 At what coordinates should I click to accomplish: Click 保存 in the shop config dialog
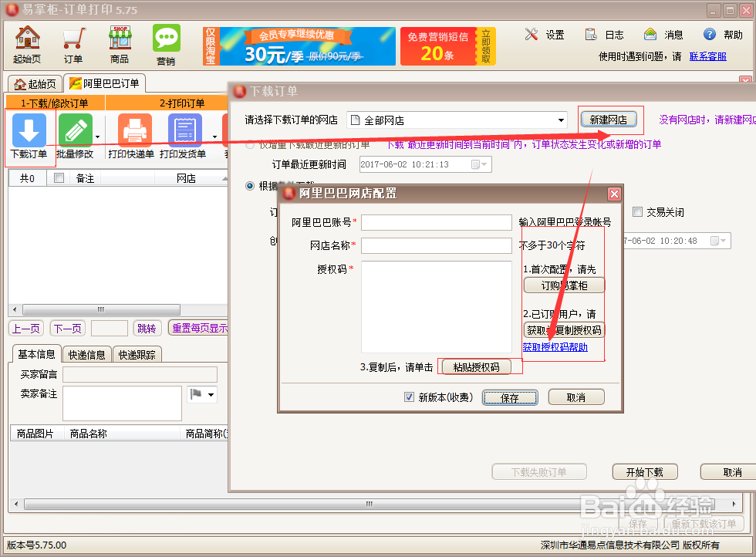click(x=510, y=397)
